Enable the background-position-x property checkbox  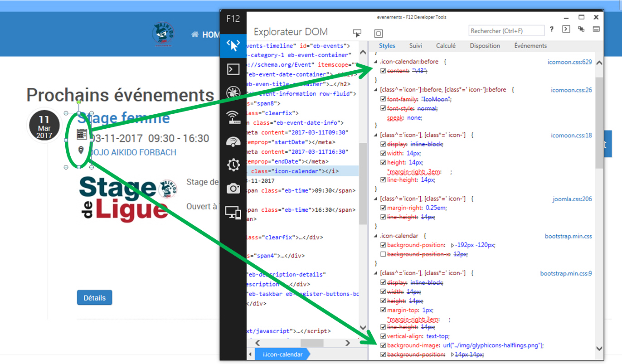coord(383,254)
